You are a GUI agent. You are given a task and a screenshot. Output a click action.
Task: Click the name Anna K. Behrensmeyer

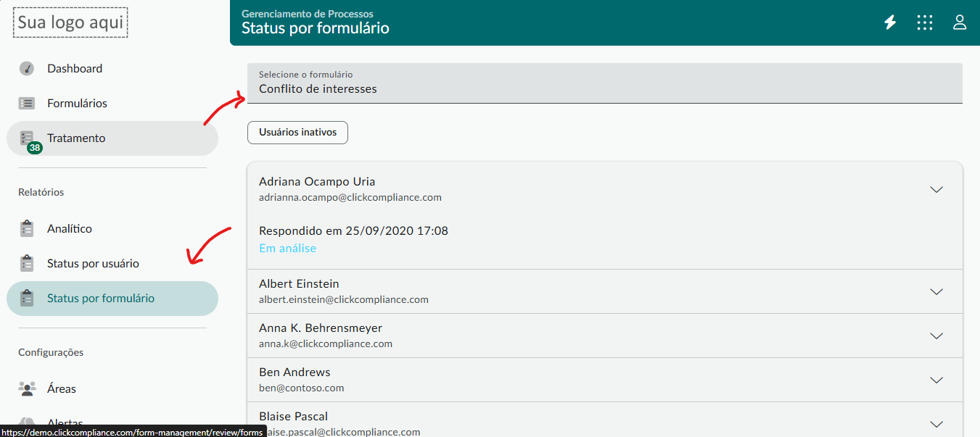[x=321, y=328]
